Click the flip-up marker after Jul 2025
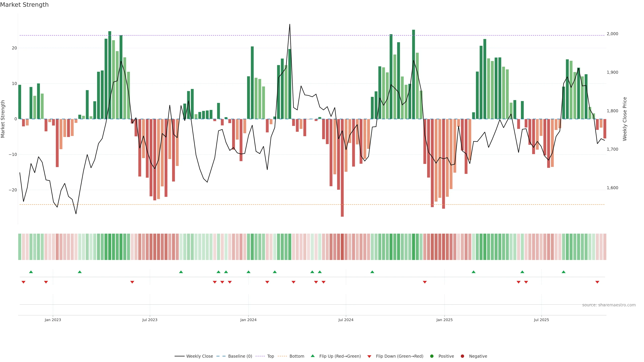Image resolution: width=644 pixels, height=362 pixels. point(563,272)
